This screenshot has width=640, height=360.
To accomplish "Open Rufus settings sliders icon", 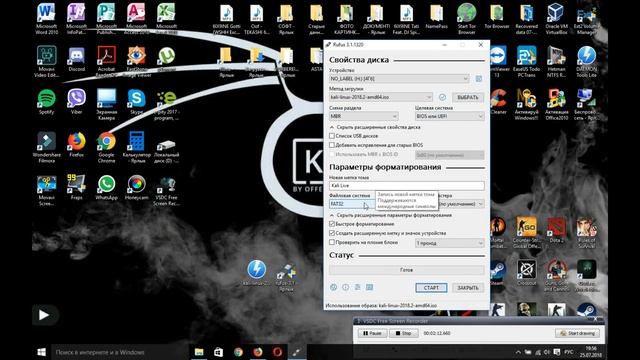I will [358, 287].
